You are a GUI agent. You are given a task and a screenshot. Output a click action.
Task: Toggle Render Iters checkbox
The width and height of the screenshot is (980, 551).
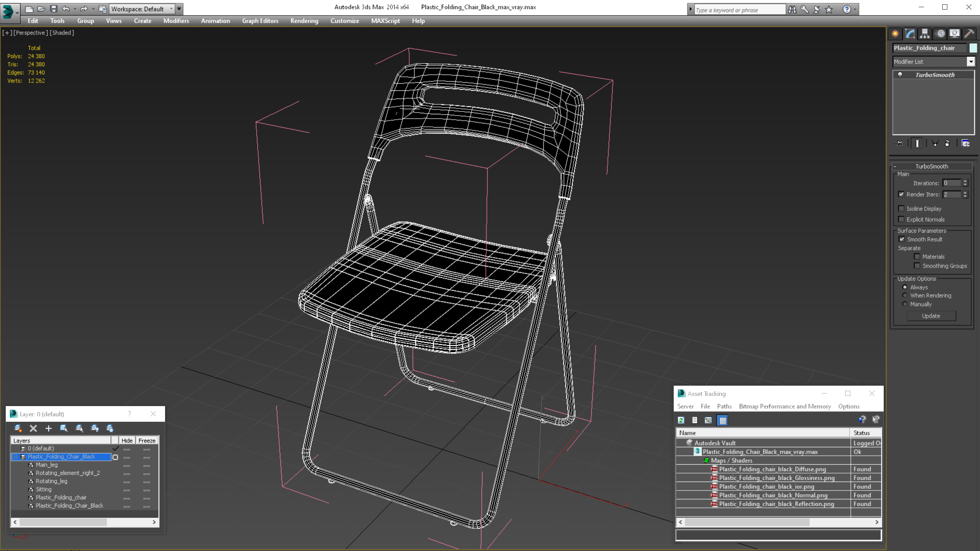click(x=901, y=194)
